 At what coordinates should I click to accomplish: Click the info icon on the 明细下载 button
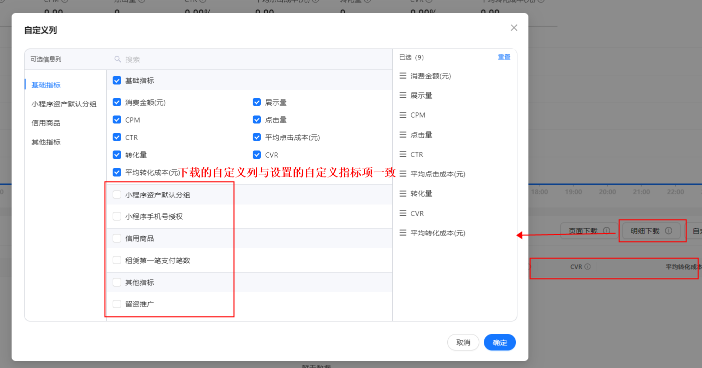(x=668, y=231)
